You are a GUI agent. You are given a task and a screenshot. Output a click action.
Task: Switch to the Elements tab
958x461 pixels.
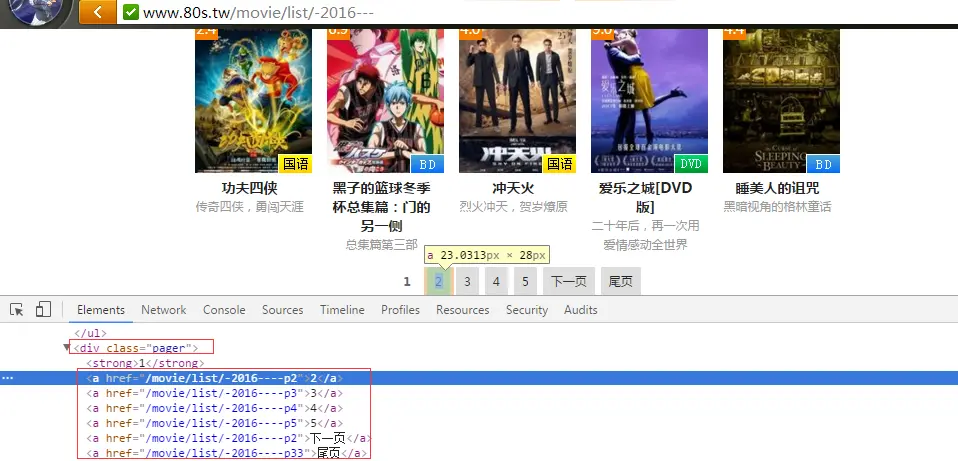pos(101,310)
